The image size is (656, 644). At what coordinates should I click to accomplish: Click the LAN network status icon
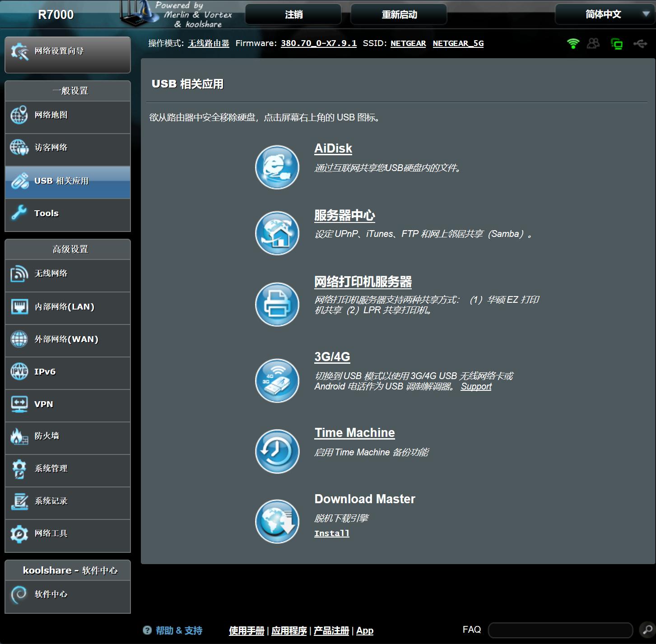(617, 44)
